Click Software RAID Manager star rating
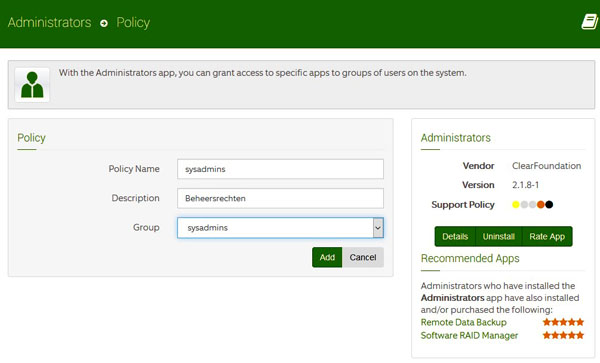 [x=563, y=335]
